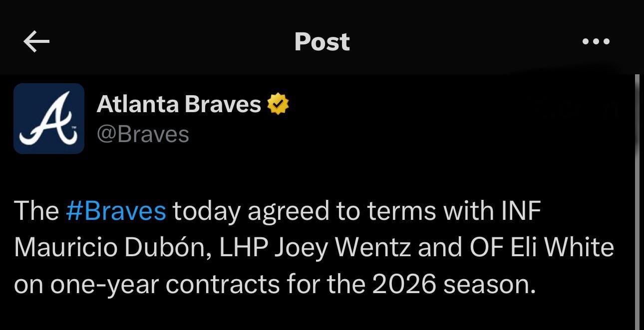Click the @Braves username handle
Viewport: 644px width, 330px height.
point(143,133)
